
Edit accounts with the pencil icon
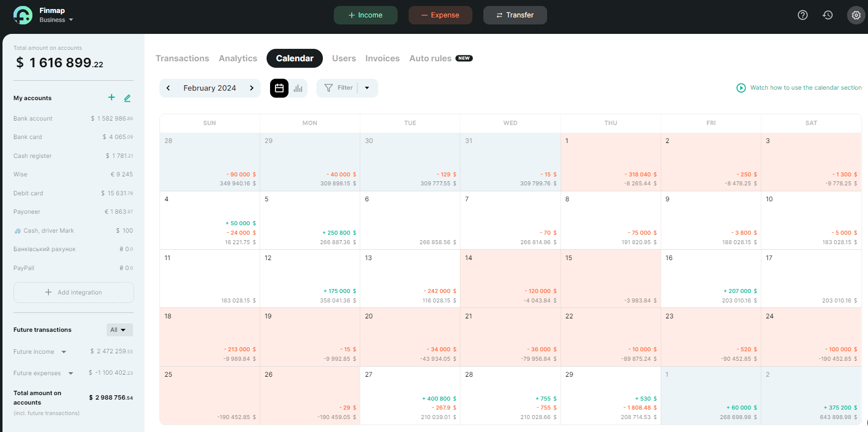[128, 98]
